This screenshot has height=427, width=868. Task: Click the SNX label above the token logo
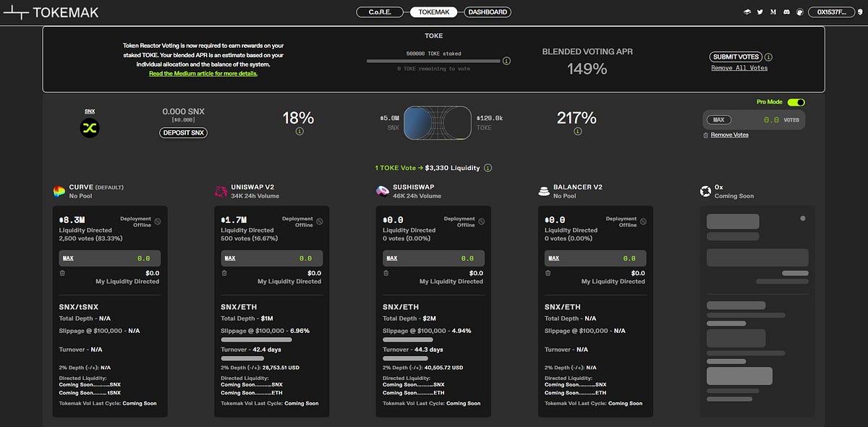(90, 111)
